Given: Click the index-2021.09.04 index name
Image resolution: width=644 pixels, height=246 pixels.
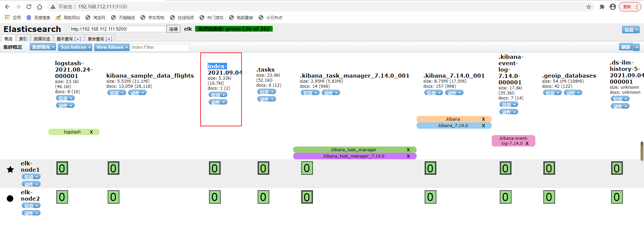Looking at the screenshot, I should (224, 69).
